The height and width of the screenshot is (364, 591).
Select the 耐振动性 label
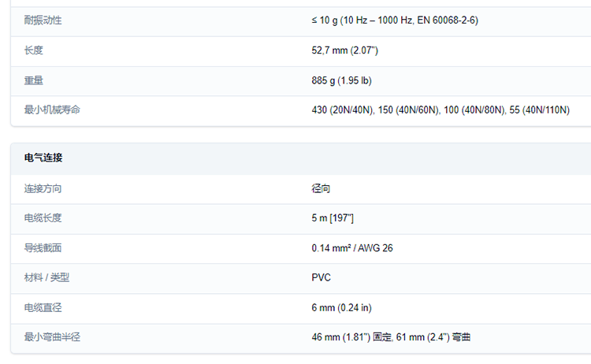(x=43, y=20)
